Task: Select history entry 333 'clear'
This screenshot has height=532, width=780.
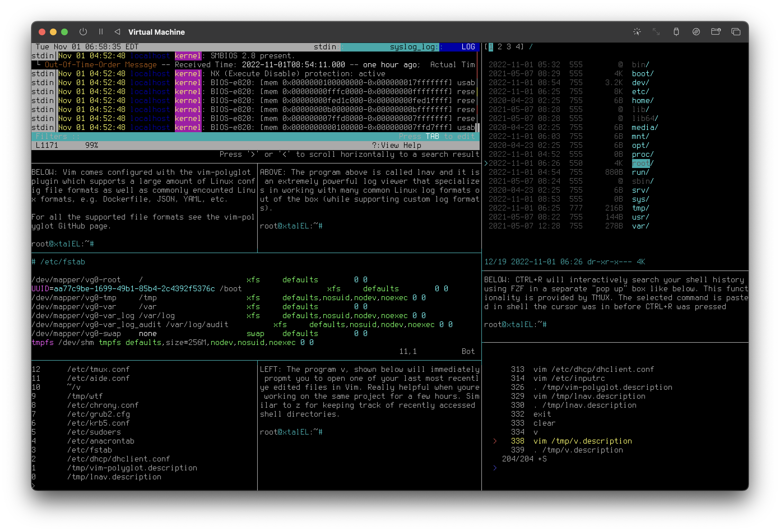Action: 533,423
